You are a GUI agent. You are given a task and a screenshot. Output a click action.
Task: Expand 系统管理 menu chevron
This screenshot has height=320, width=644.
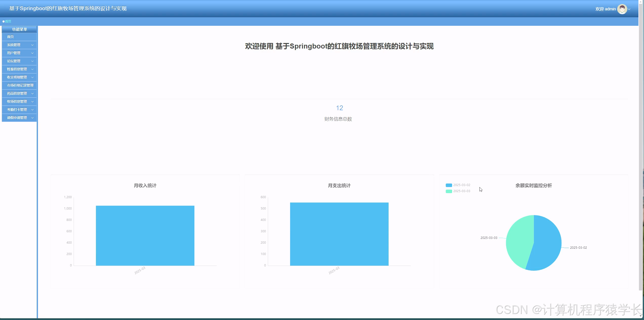pos(32,45)
